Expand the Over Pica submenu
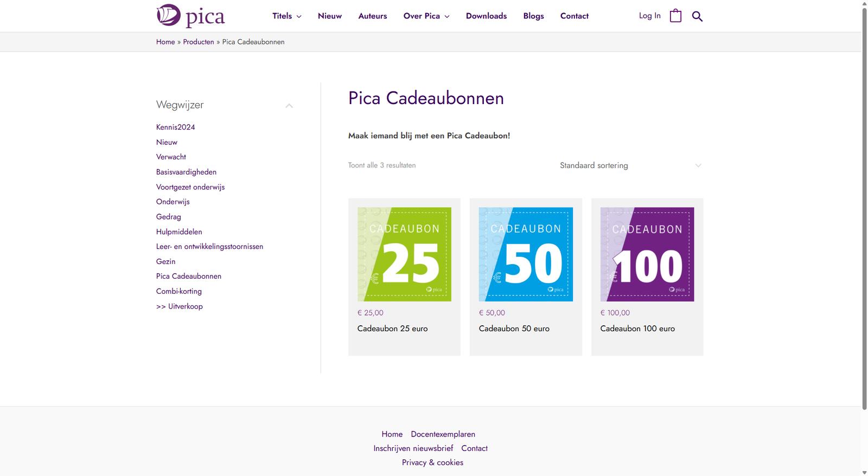The height and width of the screenshot is (476, 868). [426, 16]
